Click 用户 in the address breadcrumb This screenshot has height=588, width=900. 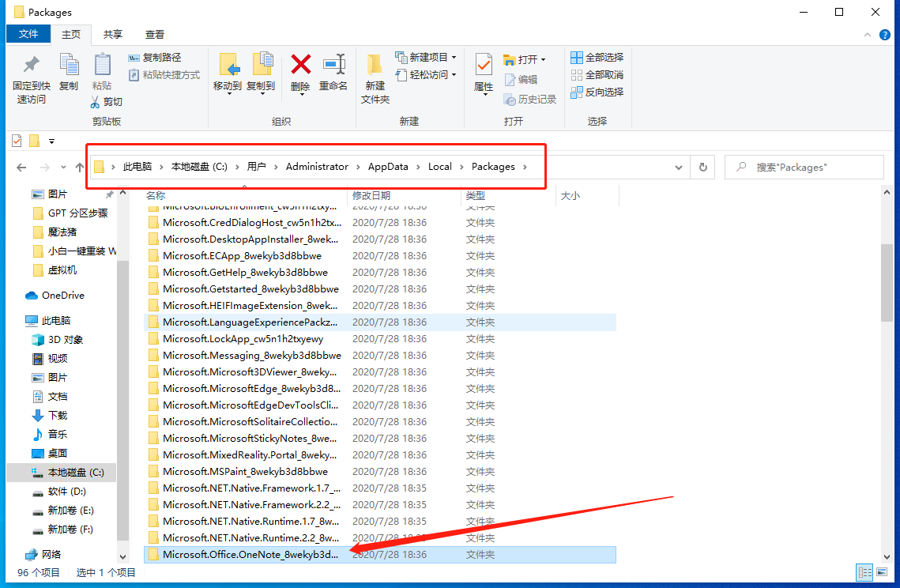coord(257,167)
